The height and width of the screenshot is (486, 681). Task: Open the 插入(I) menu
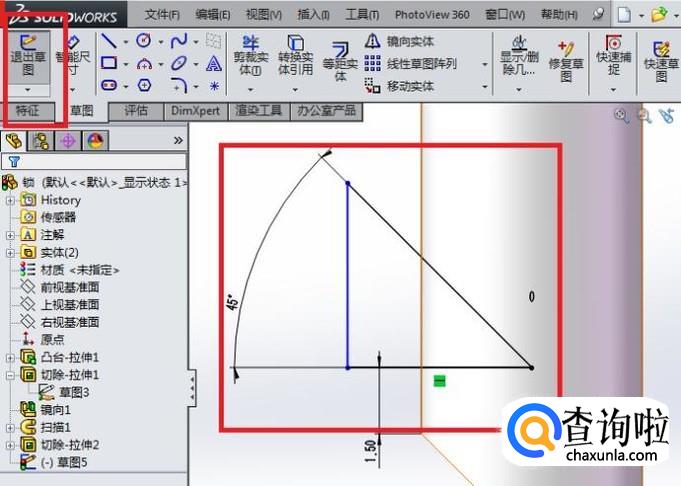(313, 15)
